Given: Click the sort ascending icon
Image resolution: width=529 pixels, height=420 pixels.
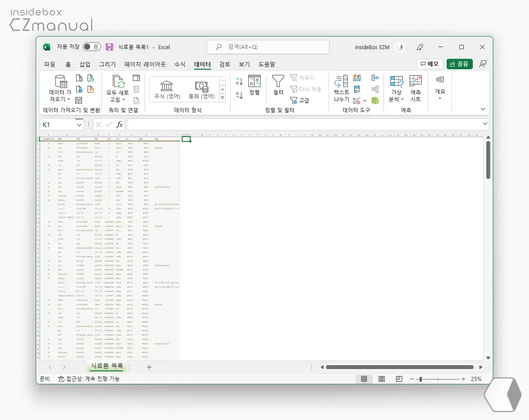Looking at the screenshot, I should [239, 81].
